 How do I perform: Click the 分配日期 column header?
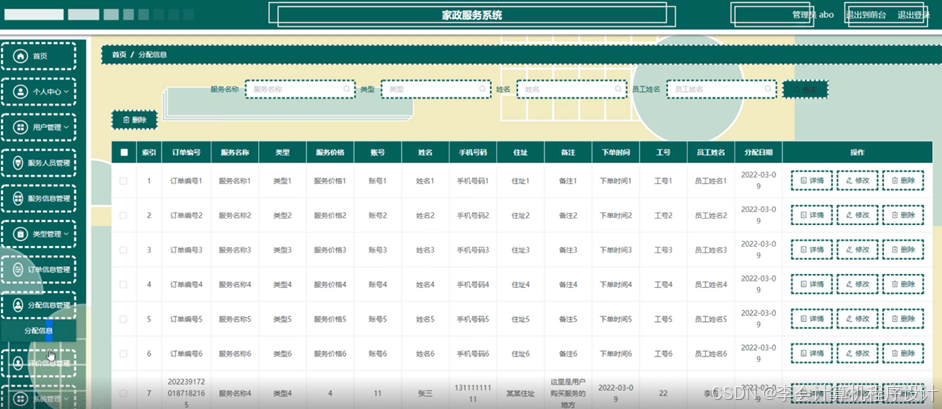(x=758, y=153)
